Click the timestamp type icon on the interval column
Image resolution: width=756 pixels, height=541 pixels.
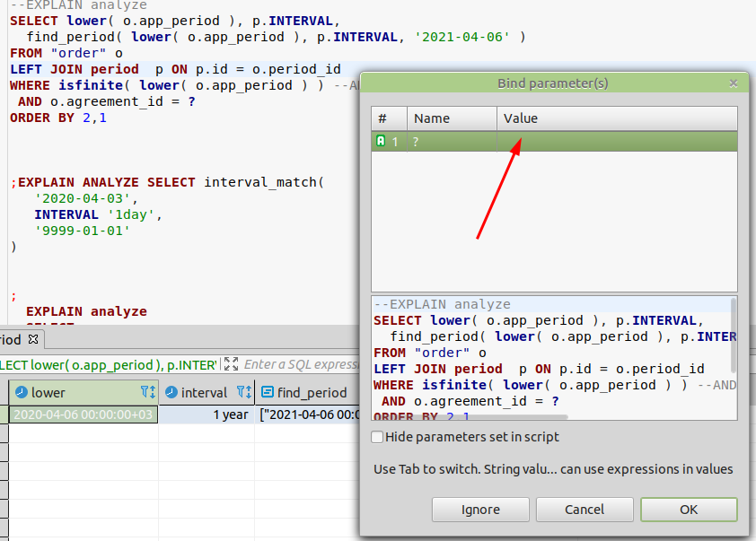[171, 392]
